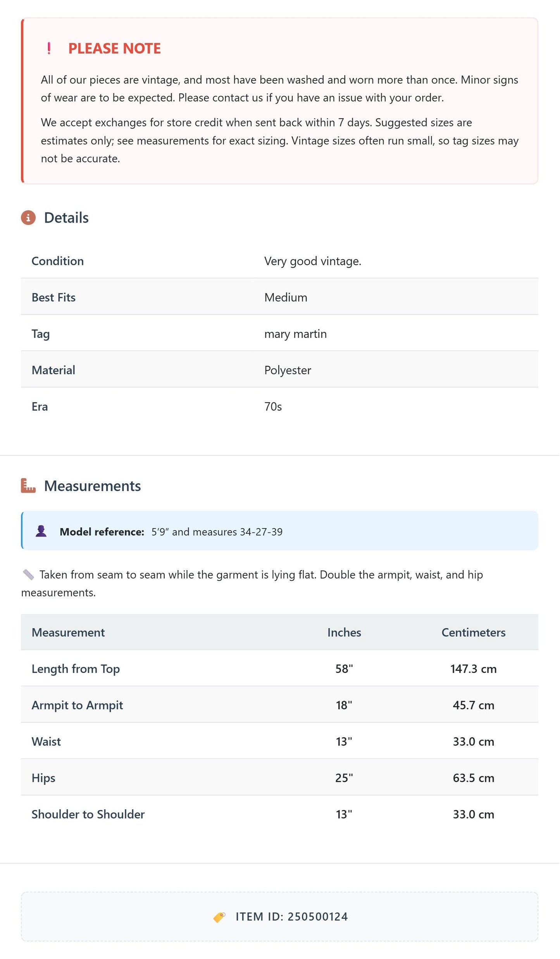The height and width of the screenshot is (959, 560).
Task: Click the Centimeters column header
Action: (x=474, y=632)
